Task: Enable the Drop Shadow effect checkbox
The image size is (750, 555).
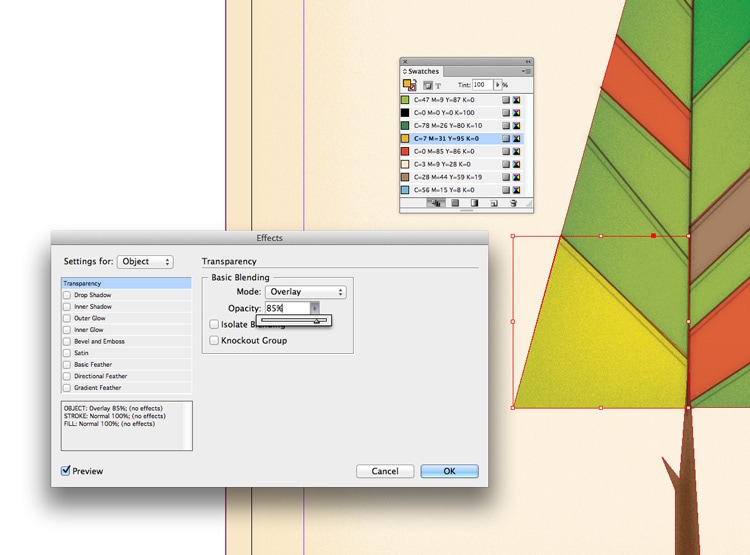Action: tap(67, 295)
